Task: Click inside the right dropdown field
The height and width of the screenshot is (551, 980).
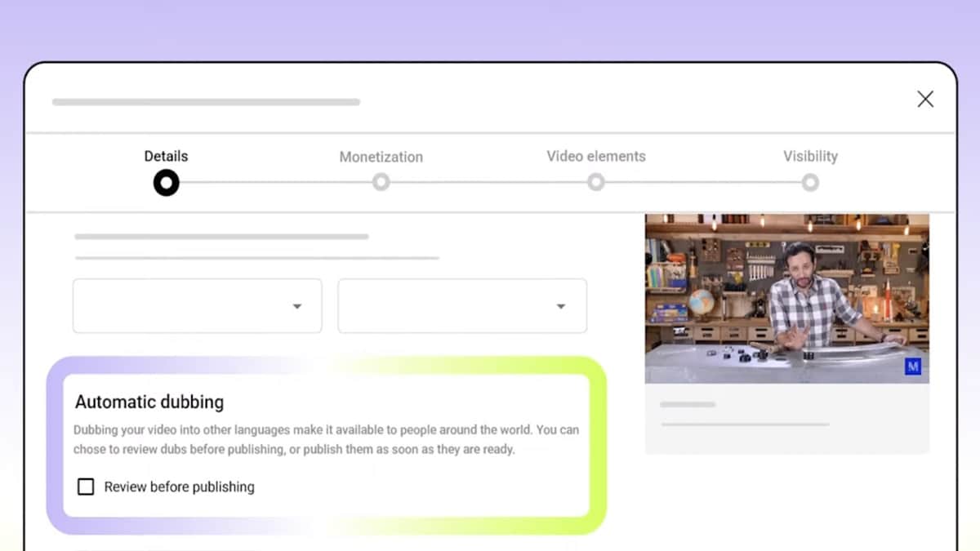Action: [x=445, y=306]
